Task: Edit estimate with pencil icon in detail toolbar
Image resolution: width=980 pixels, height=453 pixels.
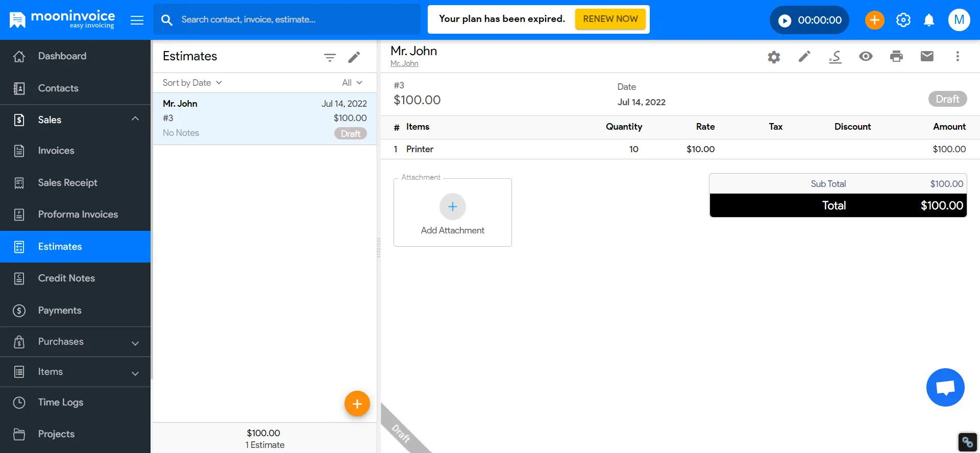Action: [804, 56]
